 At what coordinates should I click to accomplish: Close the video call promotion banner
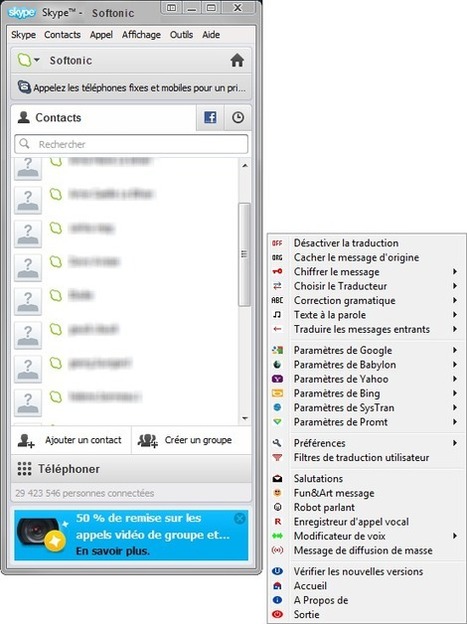(x=240, y=519)
